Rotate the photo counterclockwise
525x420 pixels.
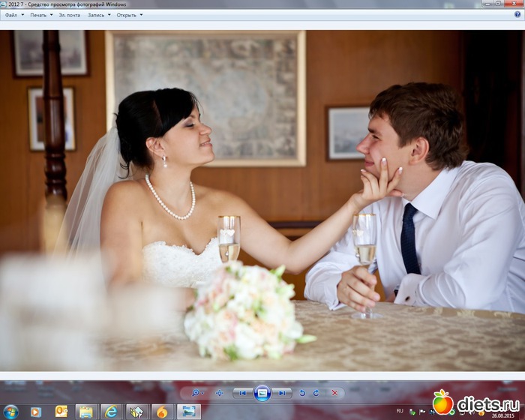[302, 392]
